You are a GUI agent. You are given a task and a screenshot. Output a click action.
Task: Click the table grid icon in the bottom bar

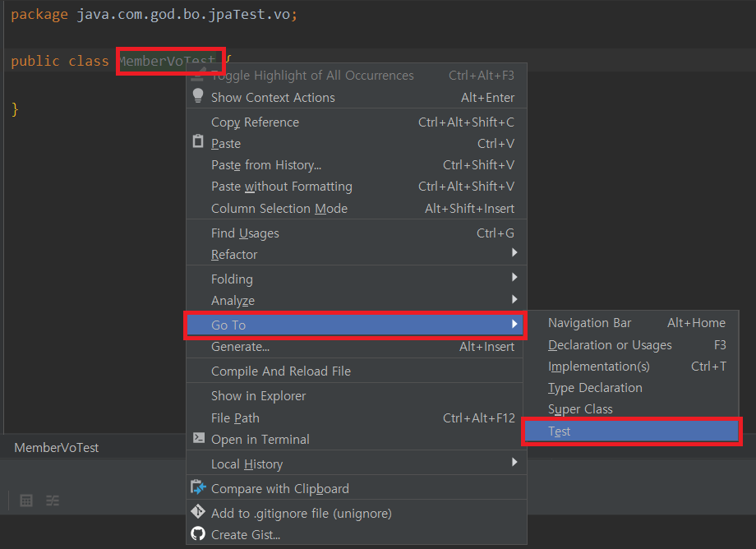click(26, 501)
